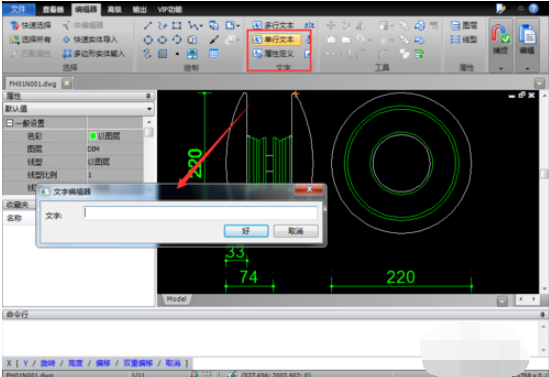Select the point drawing tool
Viewport: 549px width, 377px height.
177,54
